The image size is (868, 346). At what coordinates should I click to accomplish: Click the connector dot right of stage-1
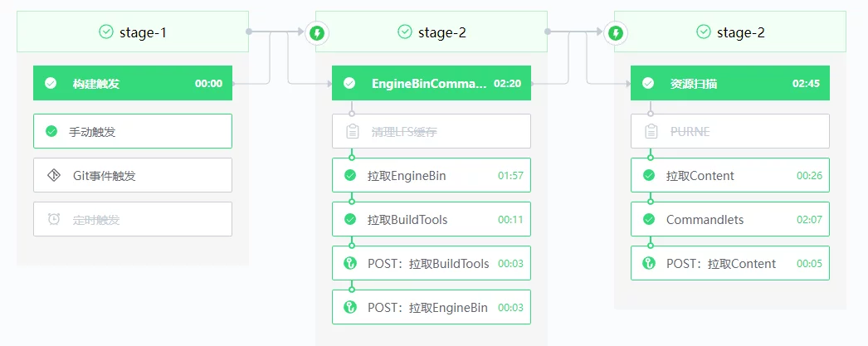(x=249, y=32)
